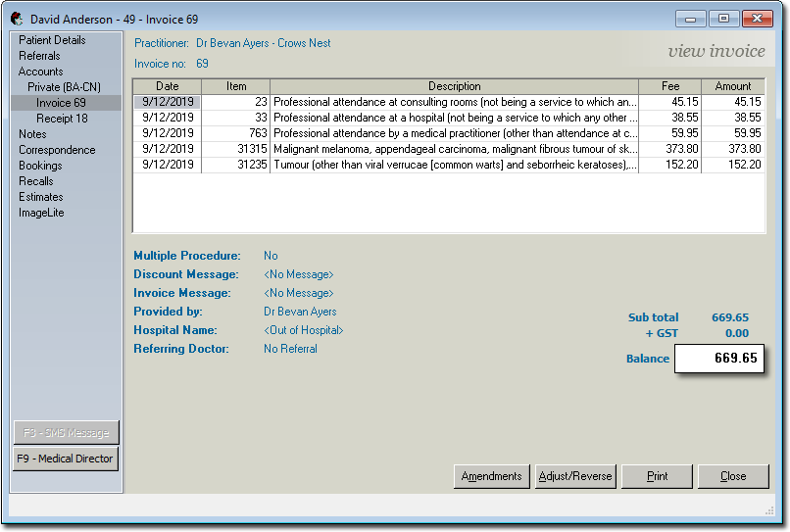Expand the Accounts tree node
Viewport: 790px width, 532px height.
point(40,72)
